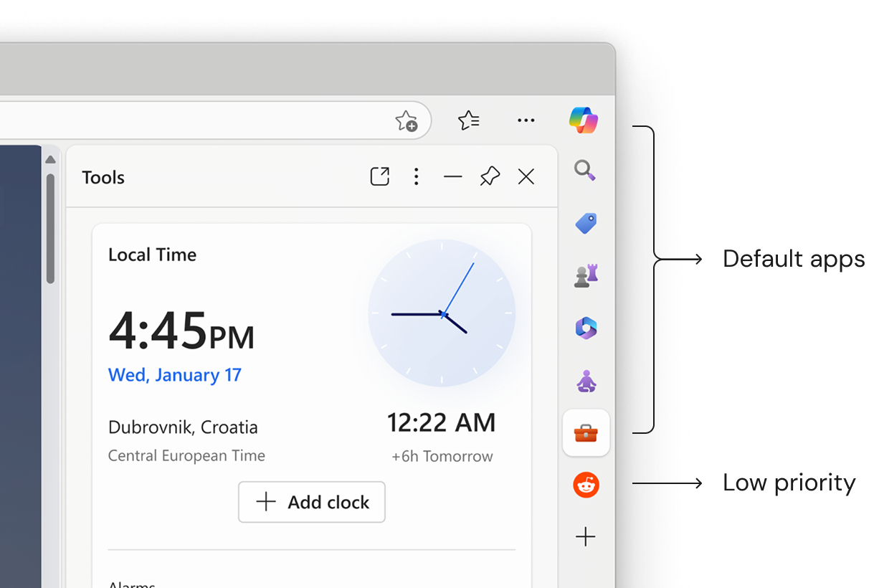Click the Add clock button
The width and height of the screenshot is (879, 588).
(x=312, y=502)
